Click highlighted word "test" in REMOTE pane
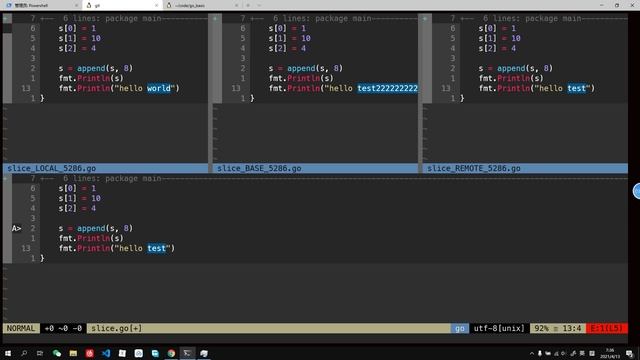The height and width of the screenshot is (360, 640). (x=576, y=88)
